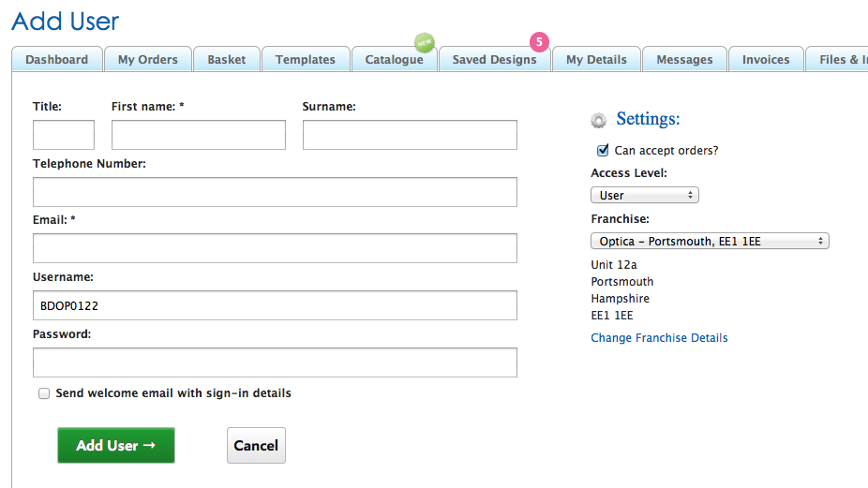
Task: Open the Access Level dropdown
Action: pos(645,195)
